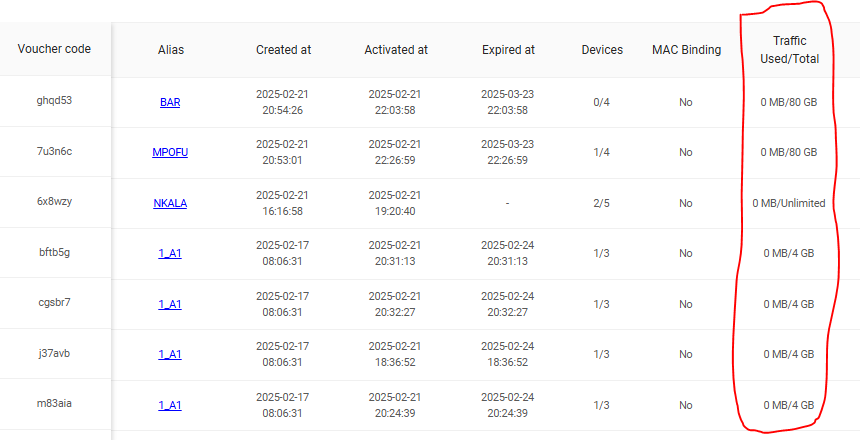Image resolution: width=860 pixels, height=440 pixels.
Task: Click the Voucher code column header
Action: [x=54, y=49]
